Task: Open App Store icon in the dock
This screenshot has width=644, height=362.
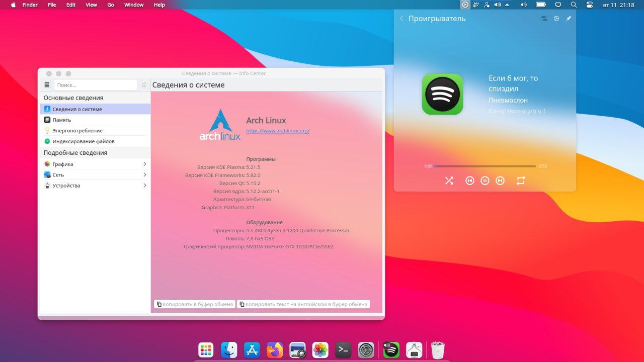Action: coord(252,350)
